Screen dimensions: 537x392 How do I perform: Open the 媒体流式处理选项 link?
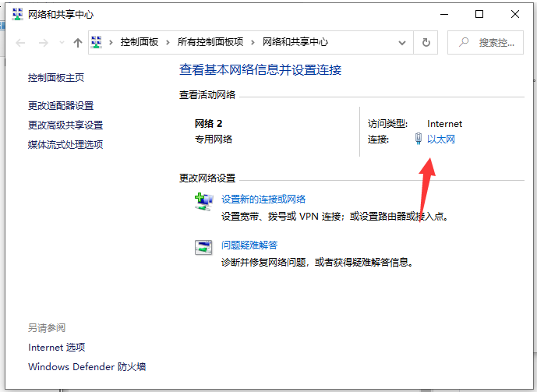65,145
